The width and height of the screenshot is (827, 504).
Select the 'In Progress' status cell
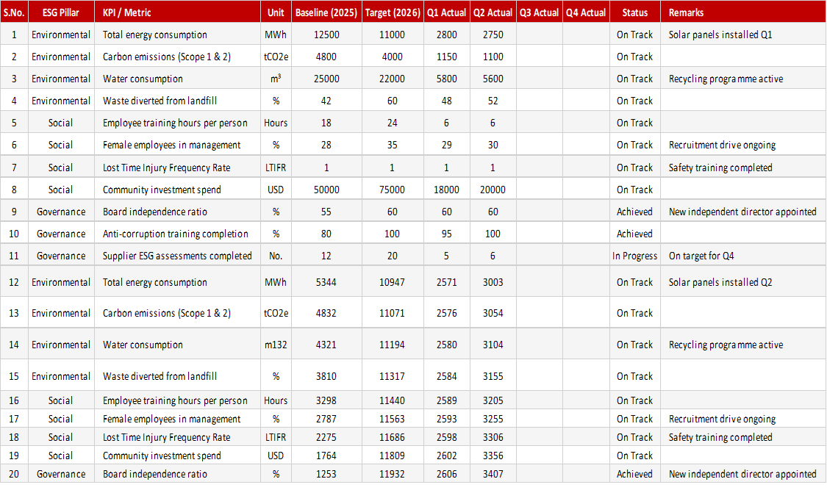click(x=634, y=256)
